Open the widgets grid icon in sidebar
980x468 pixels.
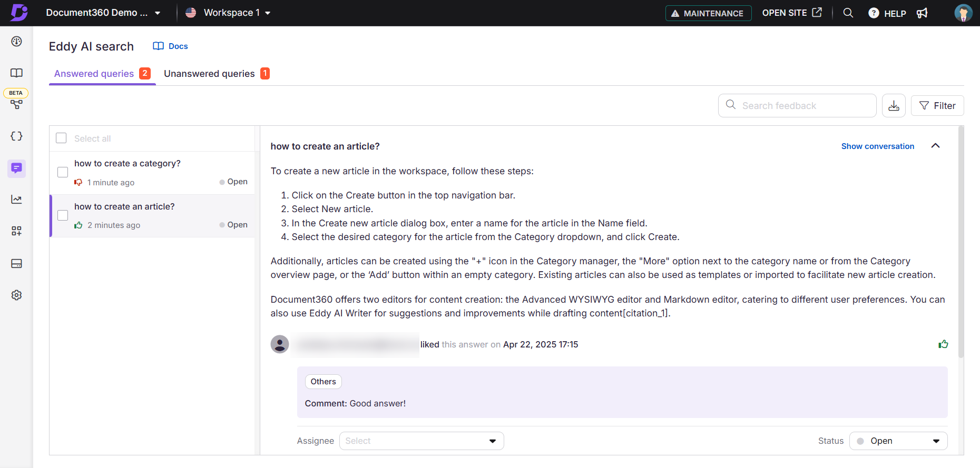[x=16, y=231]
